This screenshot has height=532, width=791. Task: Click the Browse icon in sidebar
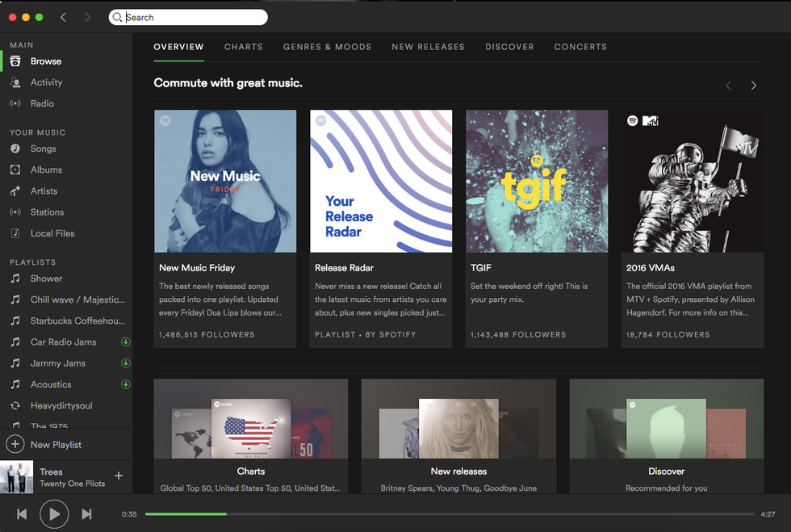coord(15,61)
